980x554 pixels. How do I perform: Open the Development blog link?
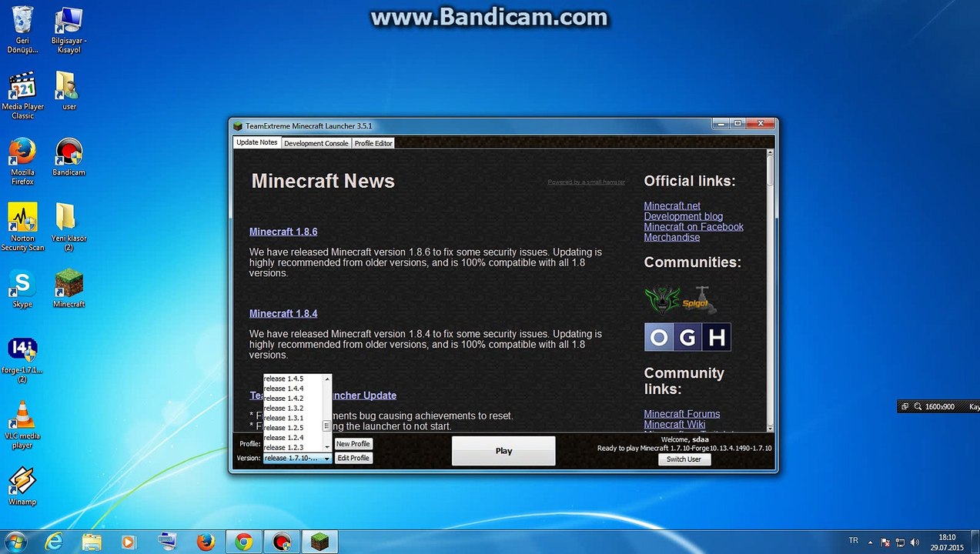684,216
